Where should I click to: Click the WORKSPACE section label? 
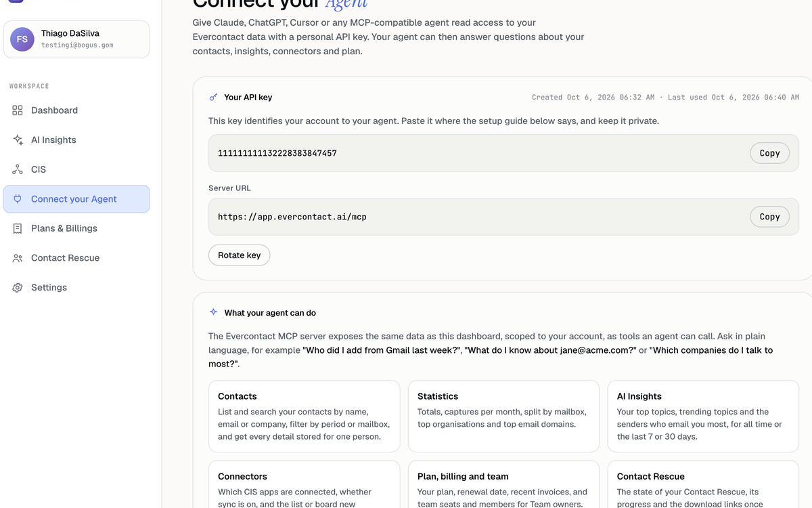pyautogui.click(x=29, y=87)
